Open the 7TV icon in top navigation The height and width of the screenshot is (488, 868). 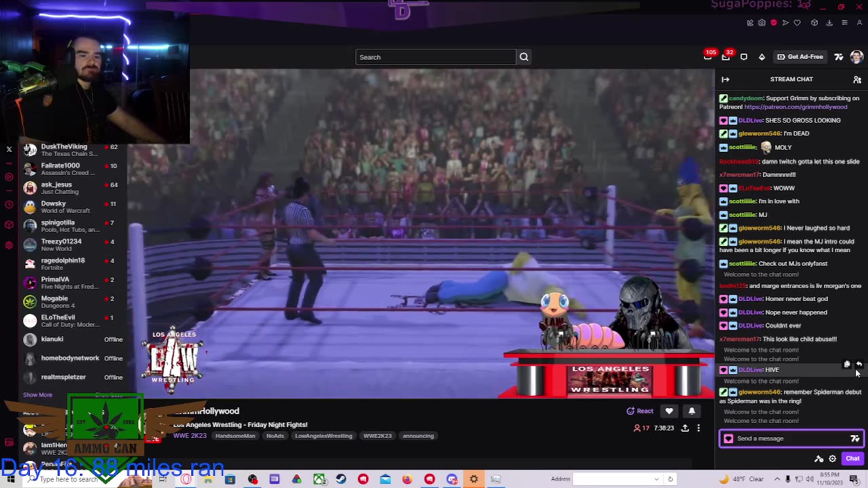pos(839,57)
